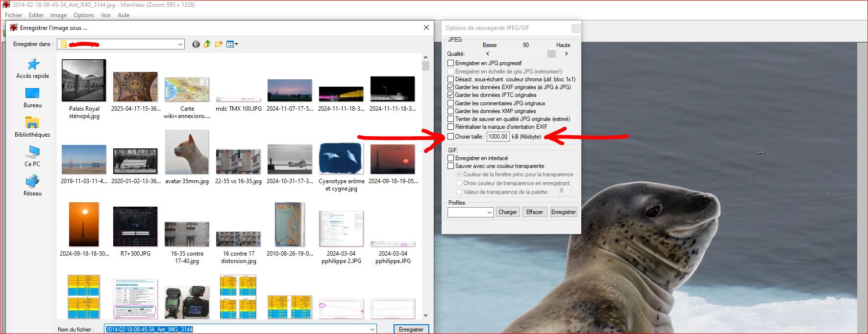
Task: Open the Voir menu
Action: [106, 15]
